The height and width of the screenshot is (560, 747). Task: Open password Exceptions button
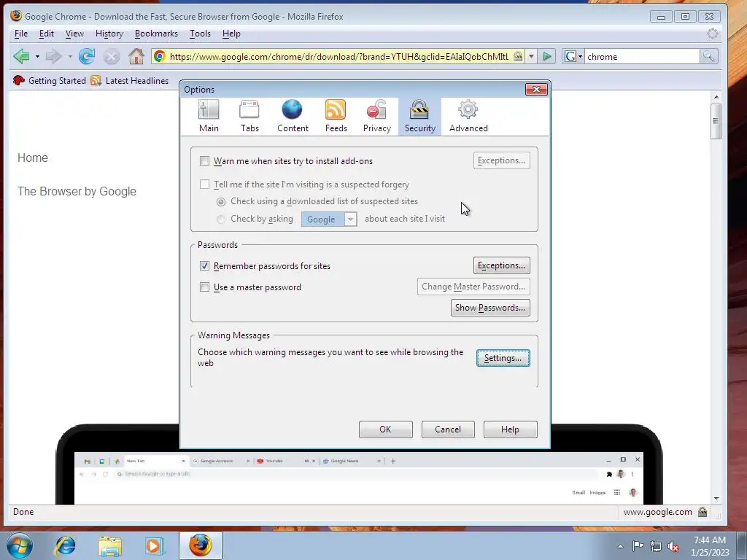501,265
